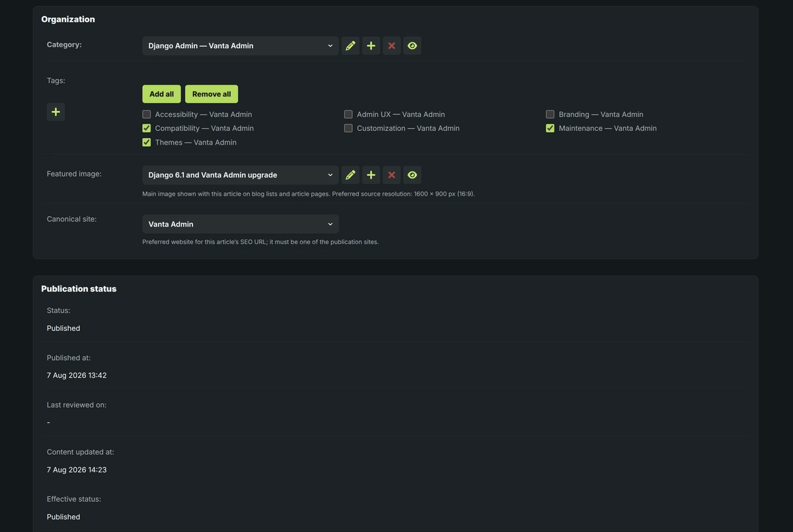Click the Organization section heading
This screenshot has width=793, height=532.
[x=68, y=19]
